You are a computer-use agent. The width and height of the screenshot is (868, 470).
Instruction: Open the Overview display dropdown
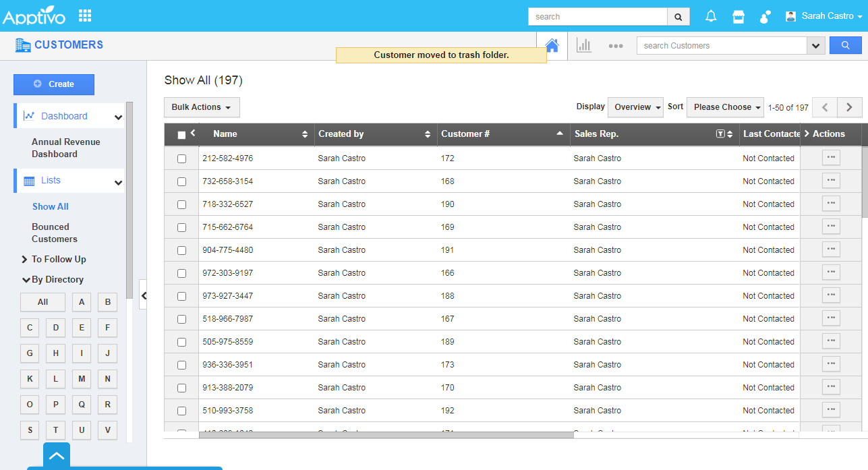coord(635,107)
